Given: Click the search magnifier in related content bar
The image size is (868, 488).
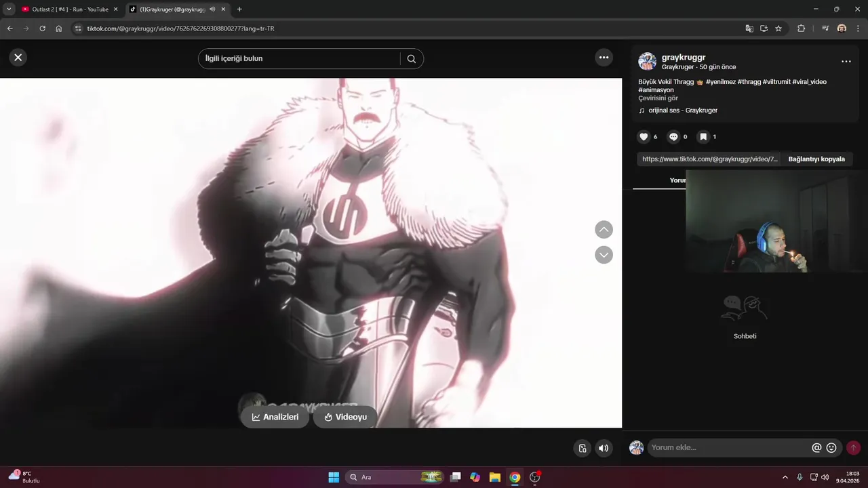Looking at the screenshot, I should 412,58.
